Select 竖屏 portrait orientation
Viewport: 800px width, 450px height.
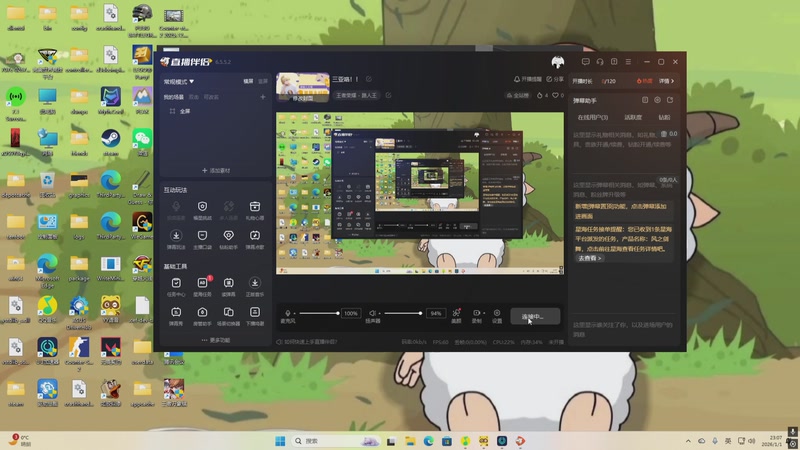pos(263,81)
